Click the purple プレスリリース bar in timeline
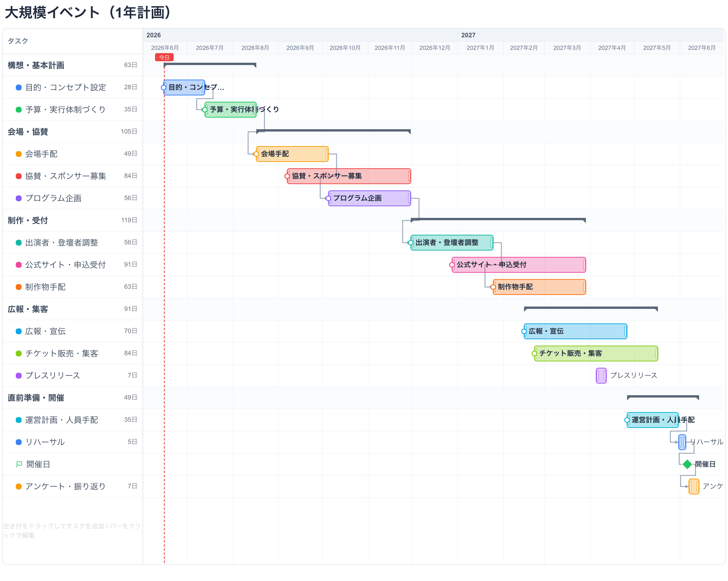This screenshot has width=728, height=581. click(601, 376)
